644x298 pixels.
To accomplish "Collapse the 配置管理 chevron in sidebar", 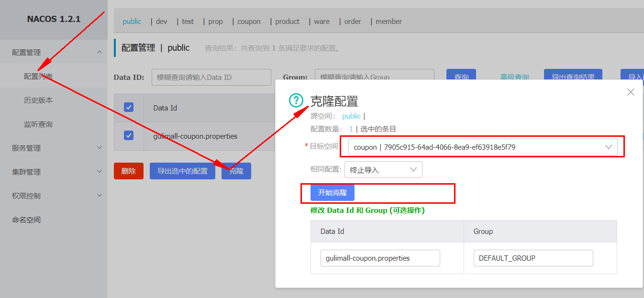I will (100, 52).
